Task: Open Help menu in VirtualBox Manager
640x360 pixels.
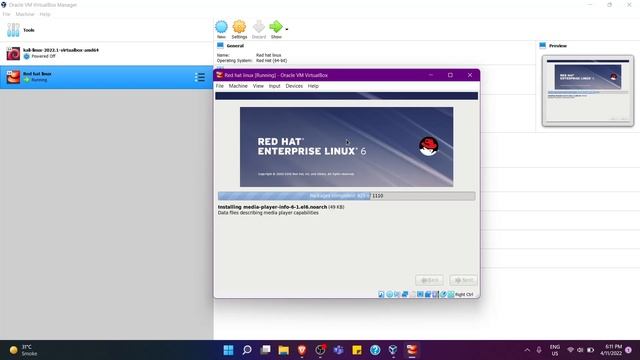Action: (x=45, y=14)
